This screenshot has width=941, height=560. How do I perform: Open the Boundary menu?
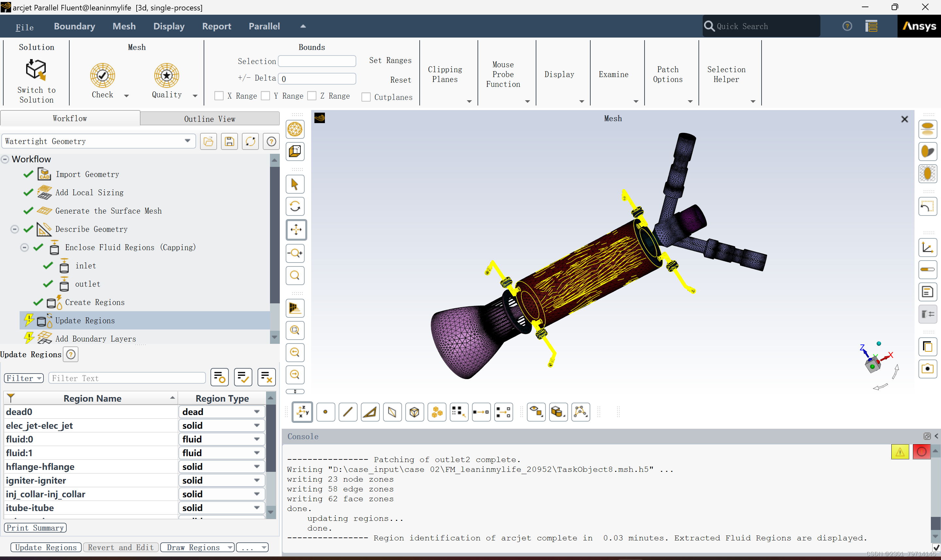(x=75, y=26)
